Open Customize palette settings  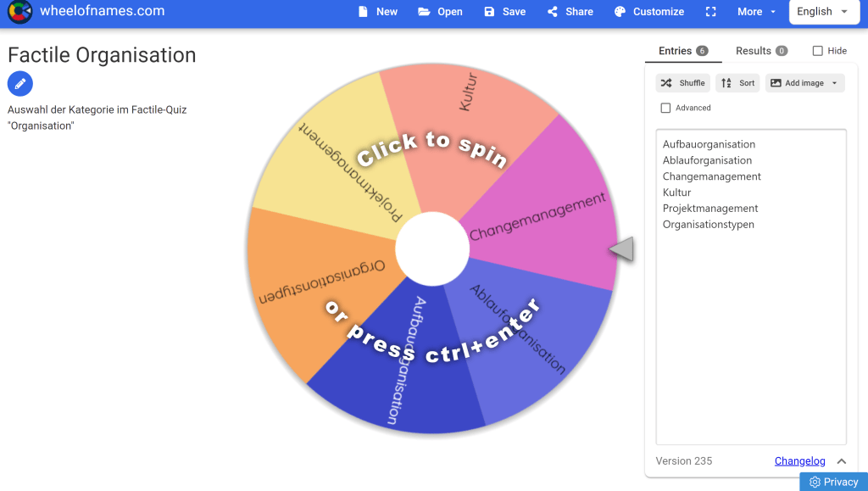(x=648, y=12)
